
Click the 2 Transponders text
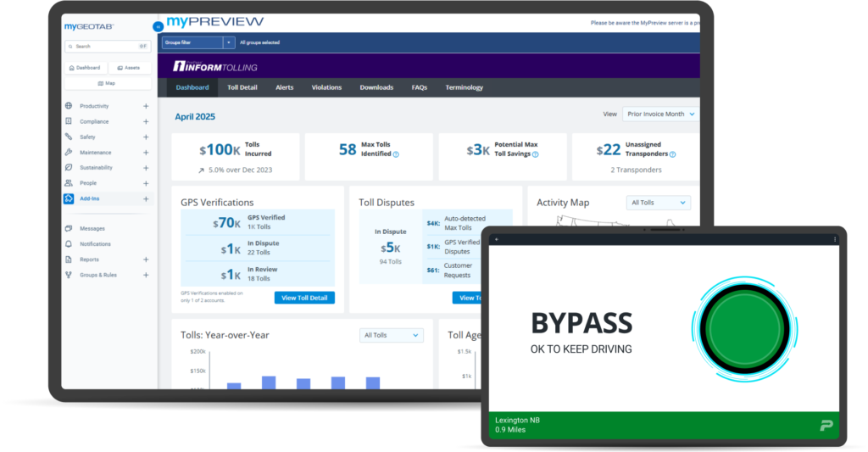tap(636, 170)
